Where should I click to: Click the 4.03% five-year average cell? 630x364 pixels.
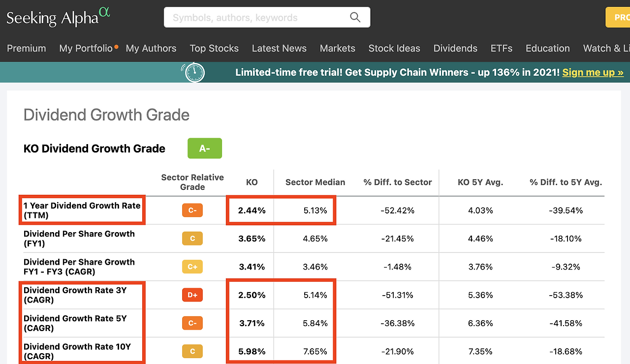click(480, 211)
